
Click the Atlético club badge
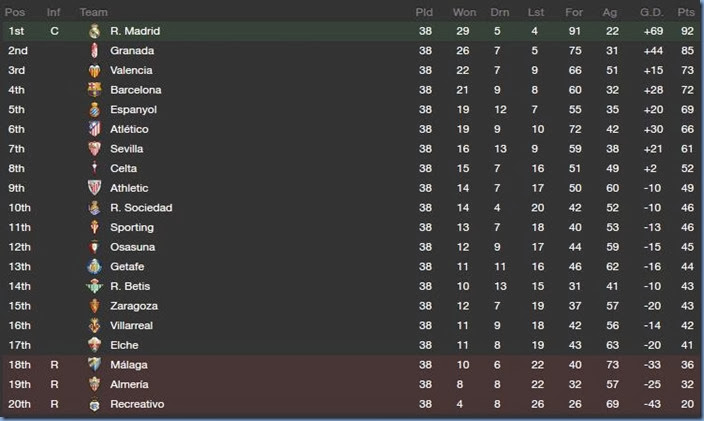click(x=95, y=129)
